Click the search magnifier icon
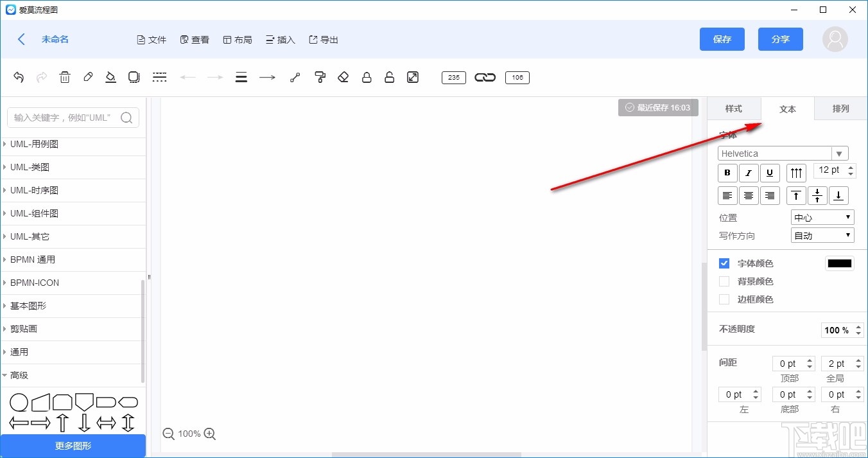Screen dimensions: 868x458 point(126,118)
